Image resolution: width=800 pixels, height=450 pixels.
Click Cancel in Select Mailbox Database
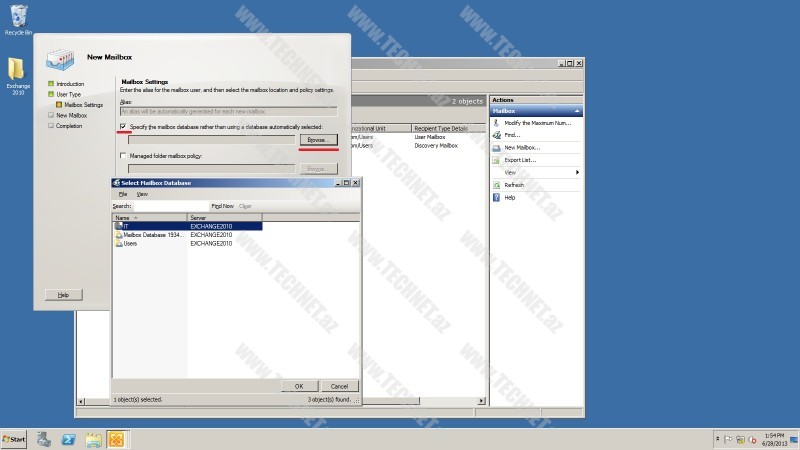339,386
